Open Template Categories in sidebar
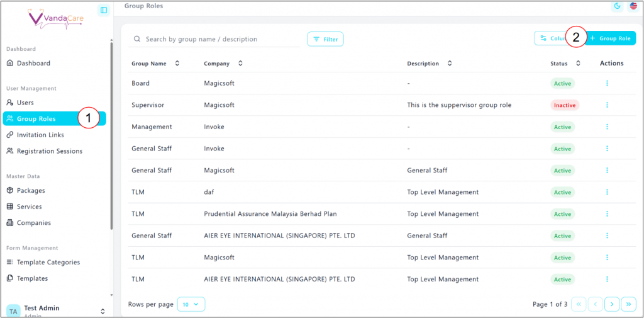 48,263
